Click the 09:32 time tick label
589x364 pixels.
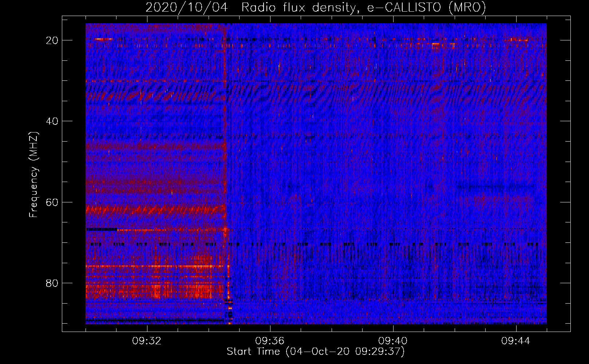point(147,341)
